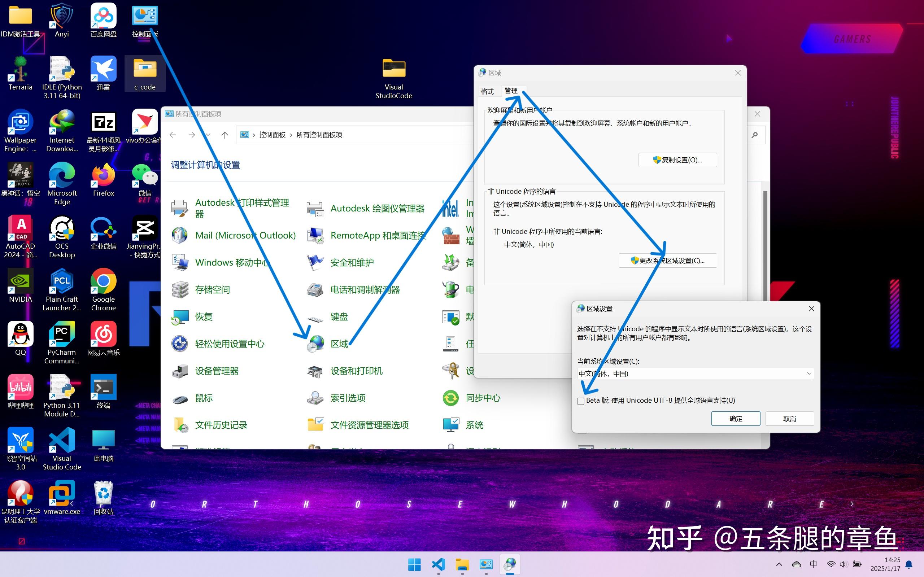Switch to the 格式 tab
The width and height of the screenshot is (924, 577).
487,92
